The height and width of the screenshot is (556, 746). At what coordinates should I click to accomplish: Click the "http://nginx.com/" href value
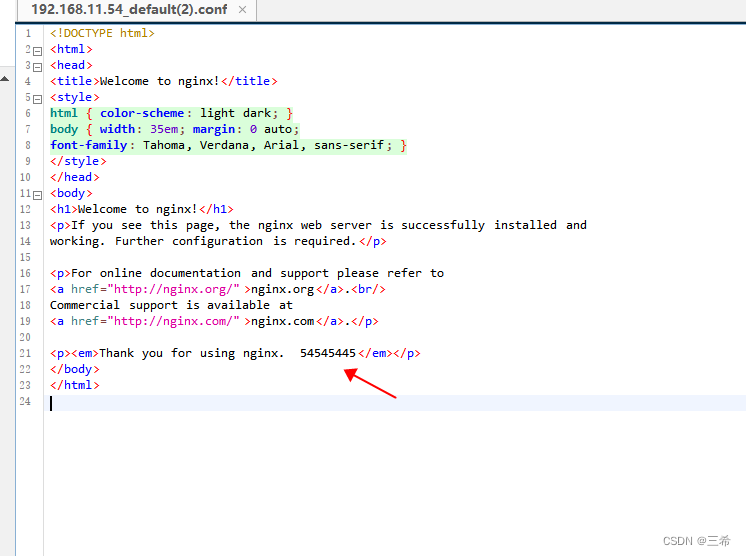pos(173,322)
